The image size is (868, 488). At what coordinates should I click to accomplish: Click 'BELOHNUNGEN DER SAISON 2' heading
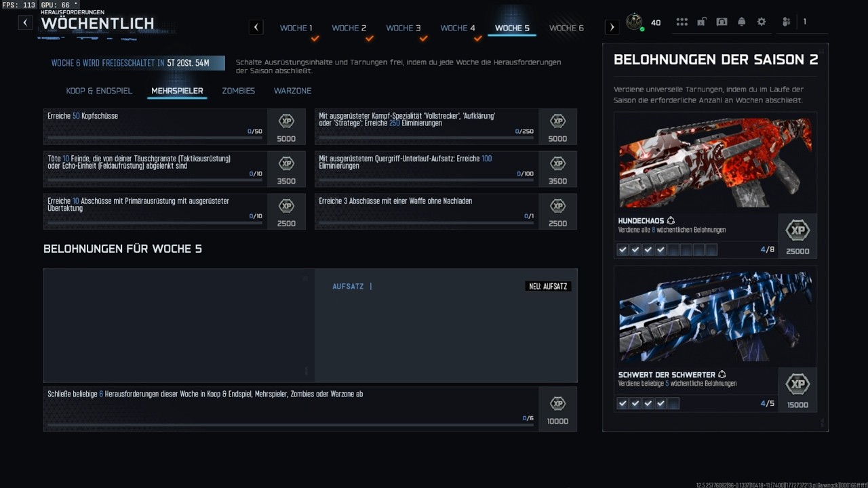pos(716,60)
